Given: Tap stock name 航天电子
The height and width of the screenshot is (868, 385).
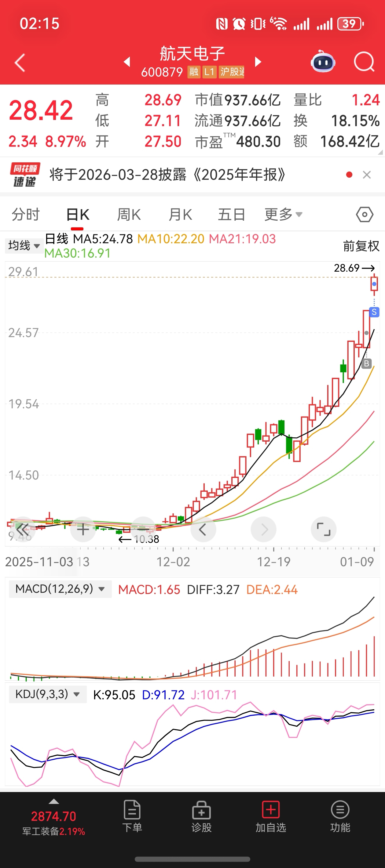Looking at the screenshot, I should [x=192, y=54].
